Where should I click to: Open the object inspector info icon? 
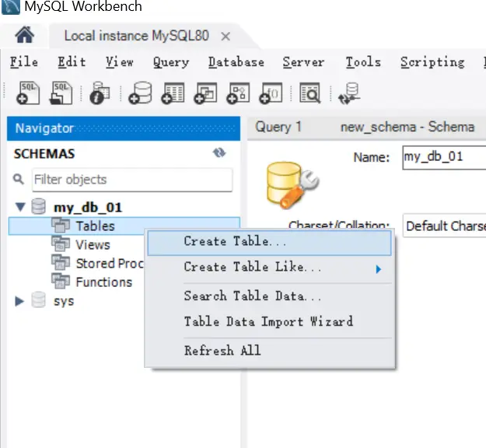coord(100,93)
